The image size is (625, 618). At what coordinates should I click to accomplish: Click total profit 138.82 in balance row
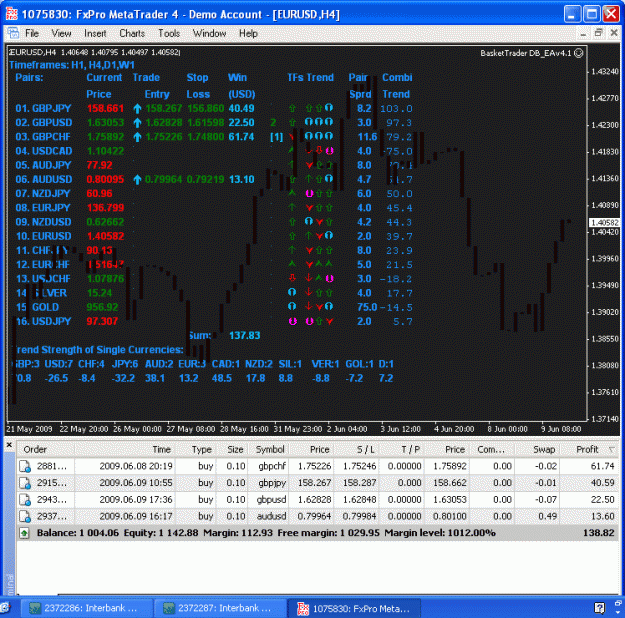pos(599,533)
